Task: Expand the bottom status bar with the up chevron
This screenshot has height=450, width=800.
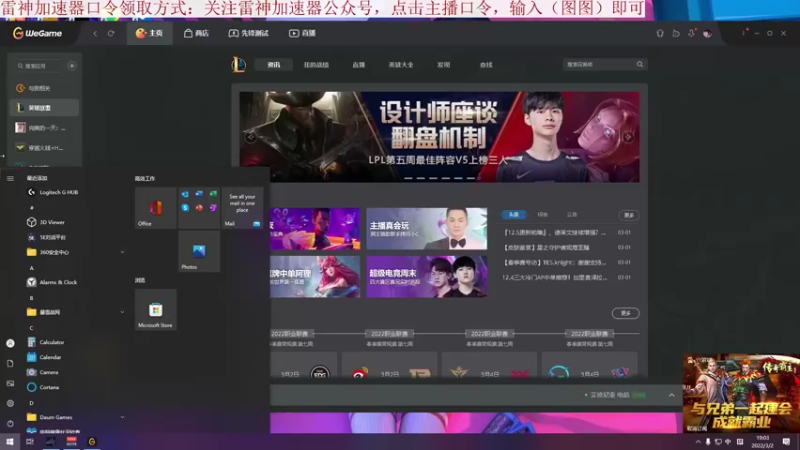Action: (671, 395)
